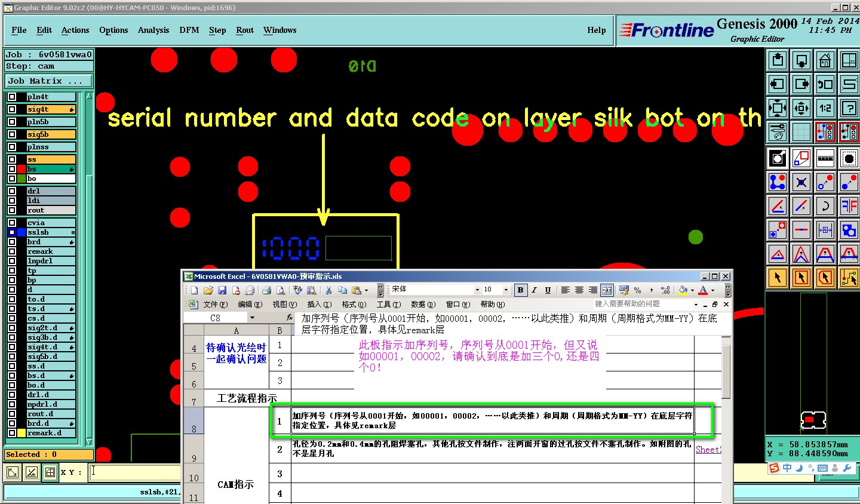
Task: Click the zoom in expanding-arrows icon
Action: click(778, 108)
